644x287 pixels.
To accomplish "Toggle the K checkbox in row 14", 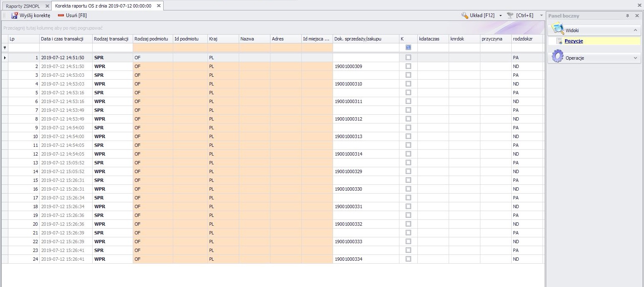I will [x=408, y=171].
